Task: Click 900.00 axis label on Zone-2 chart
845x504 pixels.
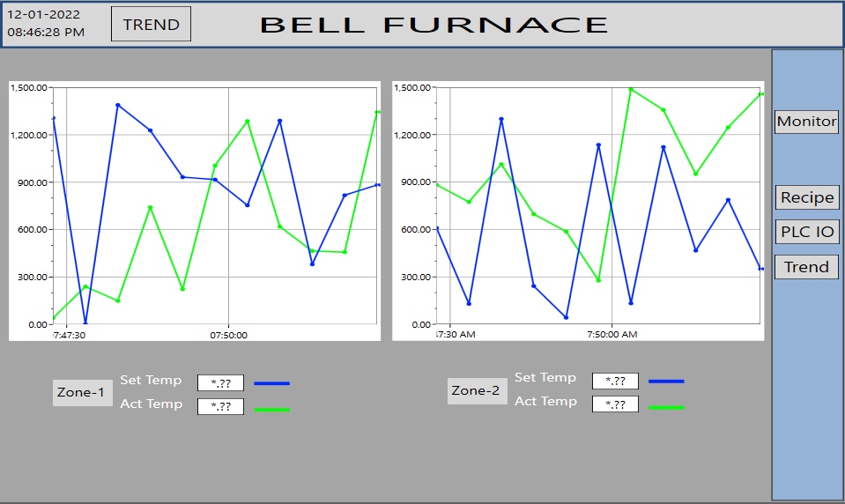Action: point(416,182)
